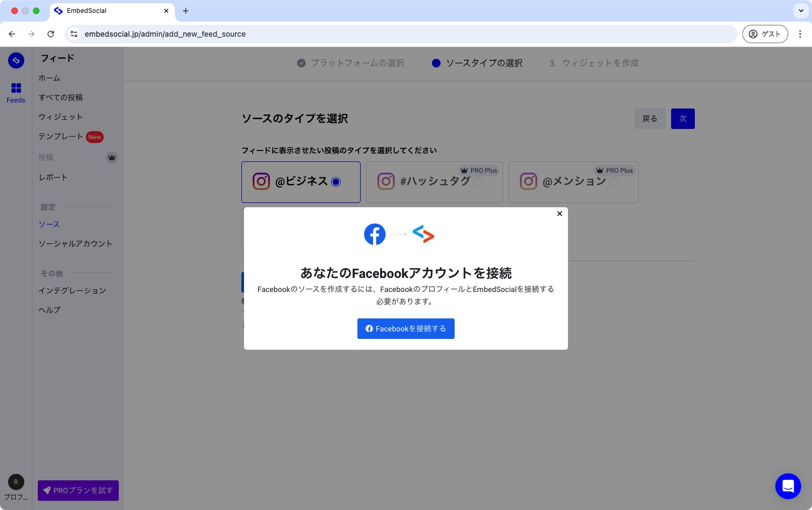Viewport: 812px width, 510px height.
Task: Open ホーム in the sidebar
Action: [50, 78]
